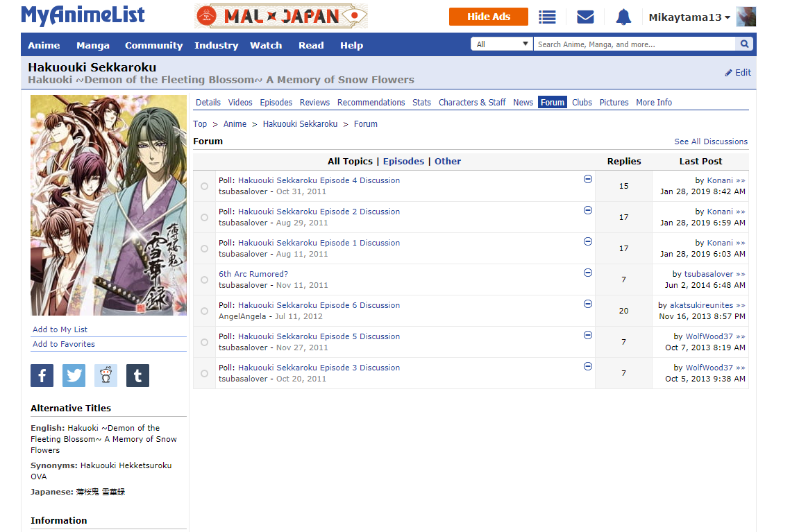
Task: Expand the Mikaytama13 user menu
Action: click(689, 17)
